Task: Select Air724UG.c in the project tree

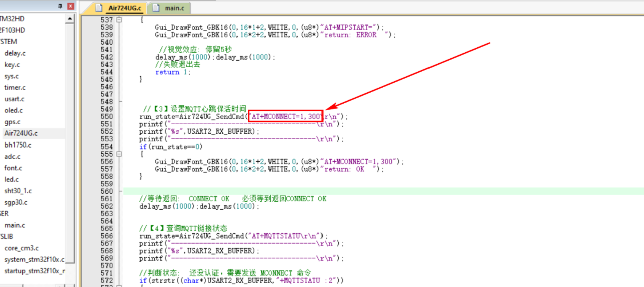Action: click(21, 133)
